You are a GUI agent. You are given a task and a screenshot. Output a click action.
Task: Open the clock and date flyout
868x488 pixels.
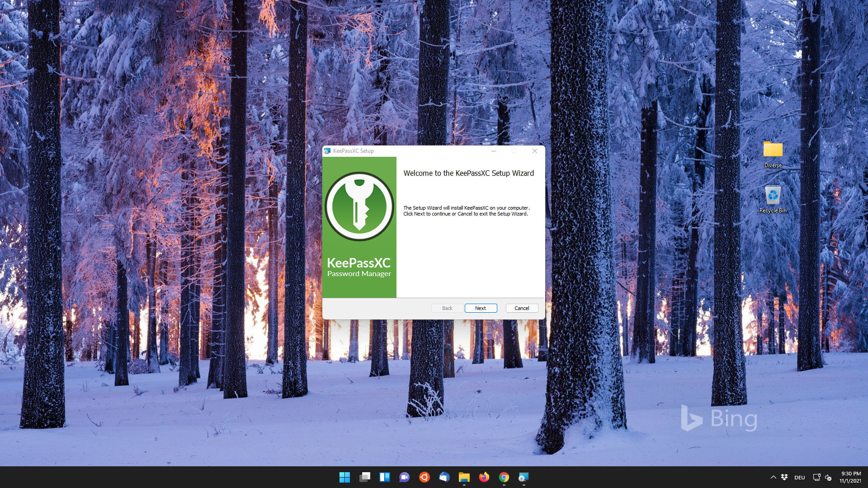click(x=850, y=477)
